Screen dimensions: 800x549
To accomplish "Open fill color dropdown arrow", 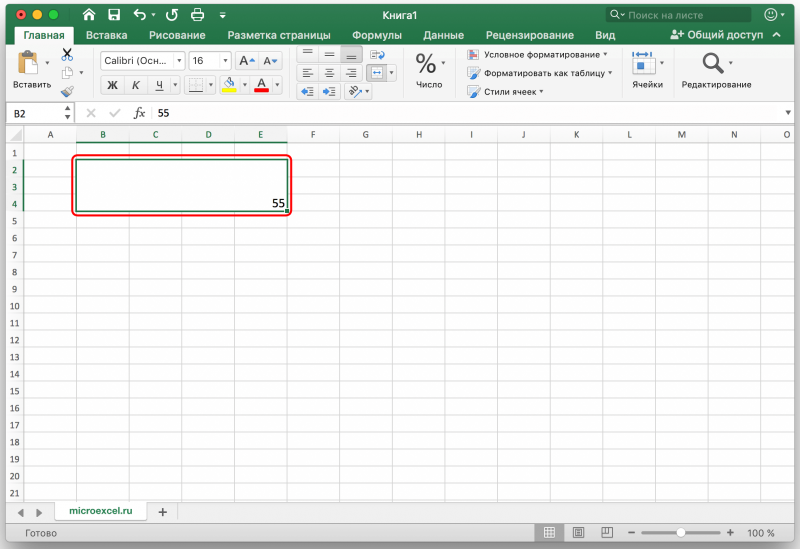I will pyautogui.click(x=244, y=85).
